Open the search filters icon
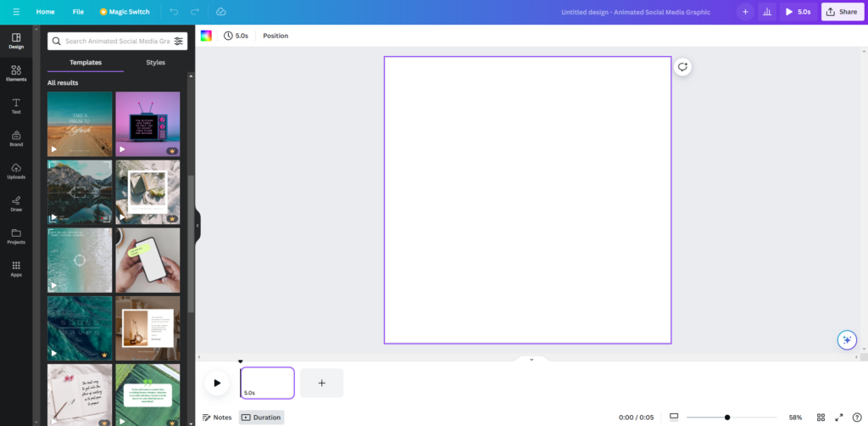The width and height of the screenshot is (868, 426). [178, 41]
